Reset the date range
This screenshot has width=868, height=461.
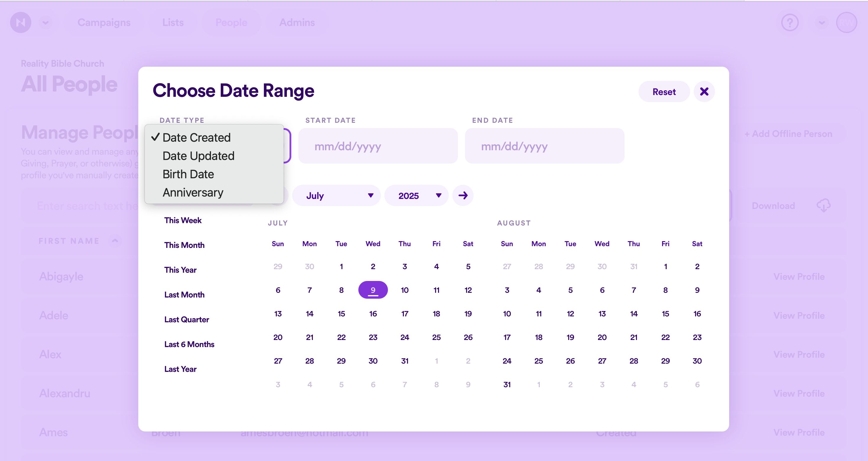[664, 91]
